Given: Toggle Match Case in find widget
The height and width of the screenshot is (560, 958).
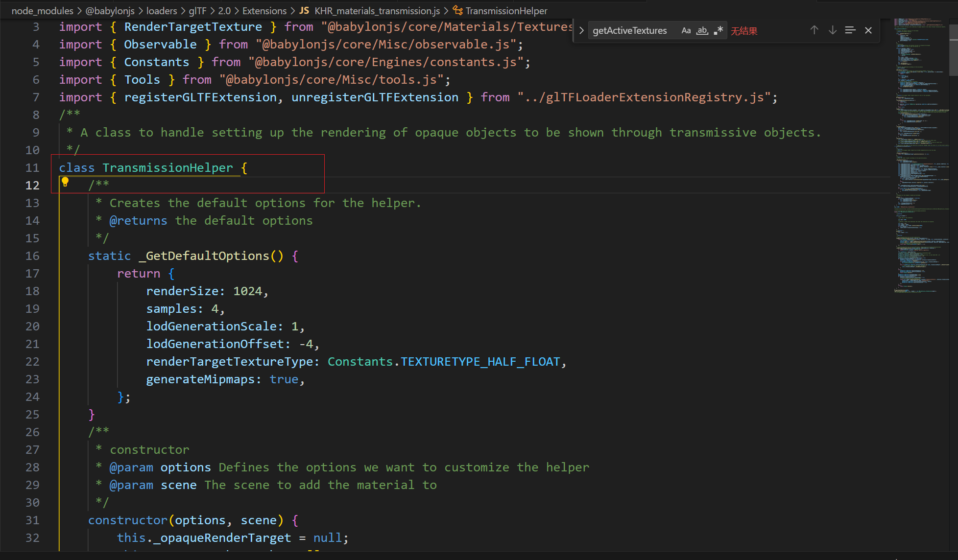Looking at the screenshot, I should (686, 30).
